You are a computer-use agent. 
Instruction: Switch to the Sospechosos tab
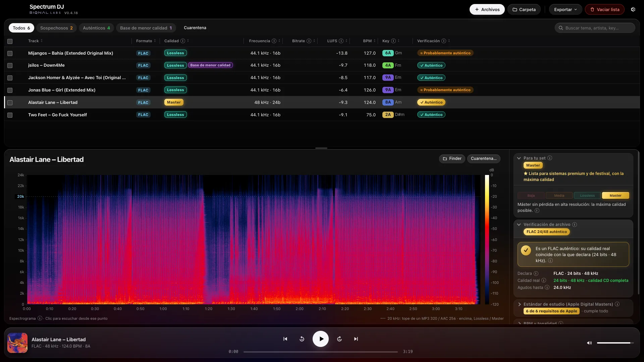point(56,28)
